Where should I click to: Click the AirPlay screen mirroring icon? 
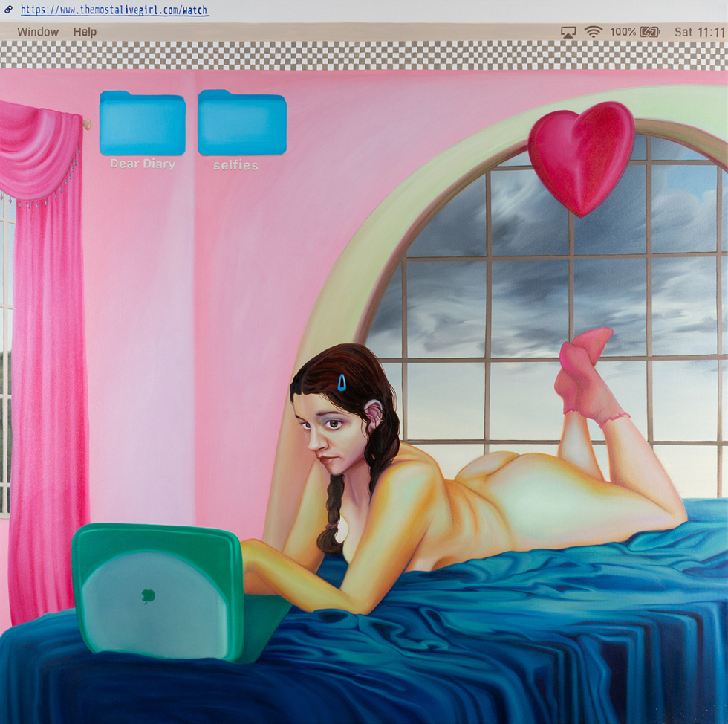568,32
